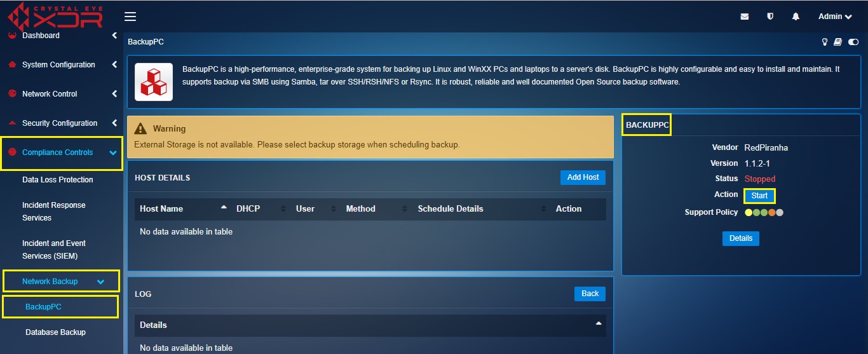Click the Support Policy colored dots
Viewport: 868px width, 354px height.
tap(764, 212)
